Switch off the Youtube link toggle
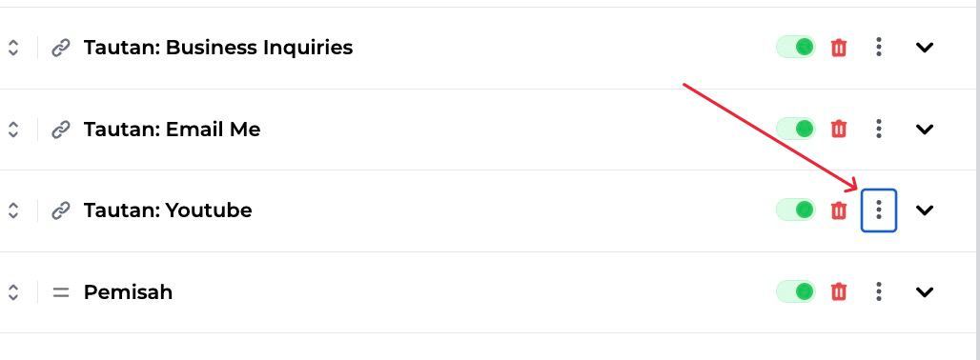 tap(796, 210)
